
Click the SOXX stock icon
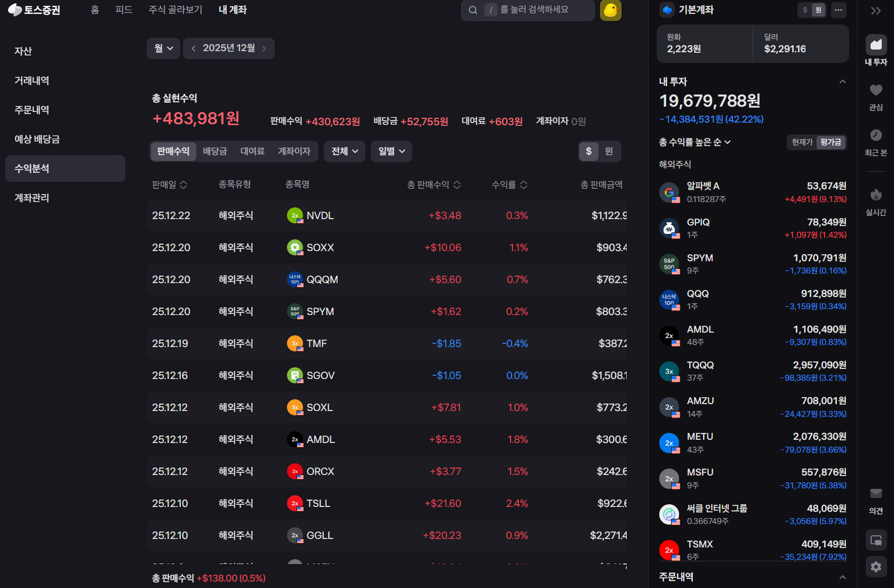tap(295, 247)
